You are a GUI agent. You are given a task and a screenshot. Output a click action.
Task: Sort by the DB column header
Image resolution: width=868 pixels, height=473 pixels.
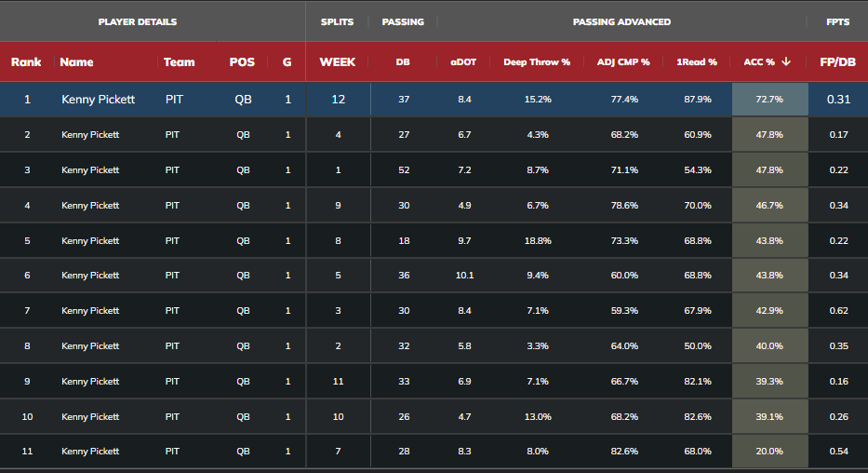tap(403, 62)
